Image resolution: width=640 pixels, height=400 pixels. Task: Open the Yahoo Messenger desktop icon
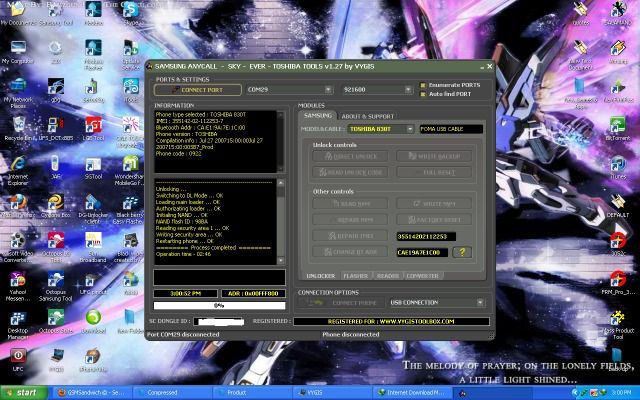18,287
